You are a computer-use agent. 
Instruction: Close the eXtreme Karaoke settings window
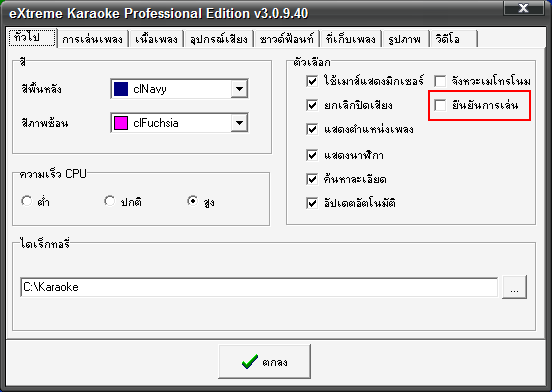(x=523, y=8)
